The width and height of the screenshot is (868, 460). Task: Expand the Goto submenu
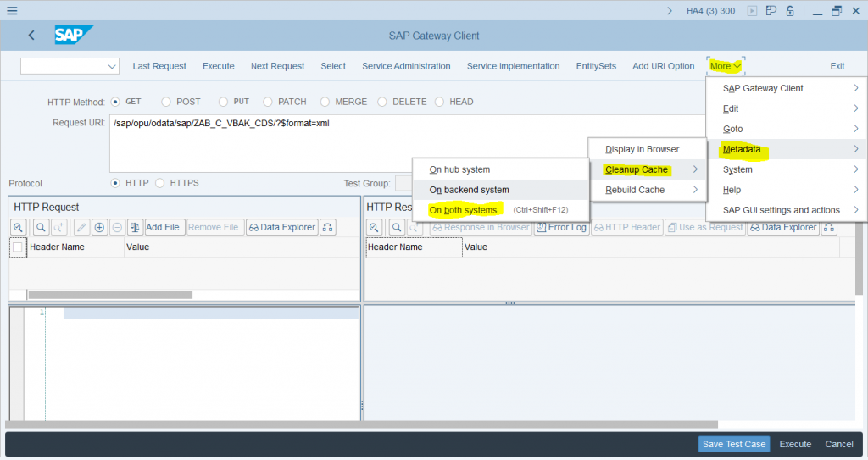coord(786,129)
